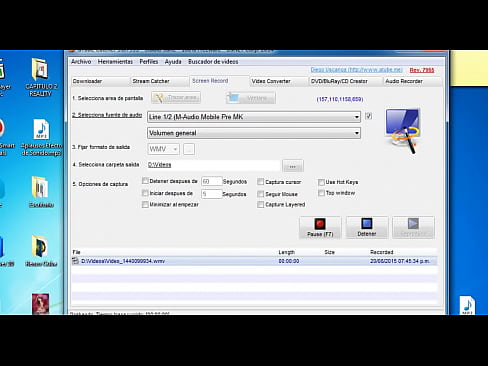488x366 pixels.
Task: Click the greyed-out play button
Action: 413,228
